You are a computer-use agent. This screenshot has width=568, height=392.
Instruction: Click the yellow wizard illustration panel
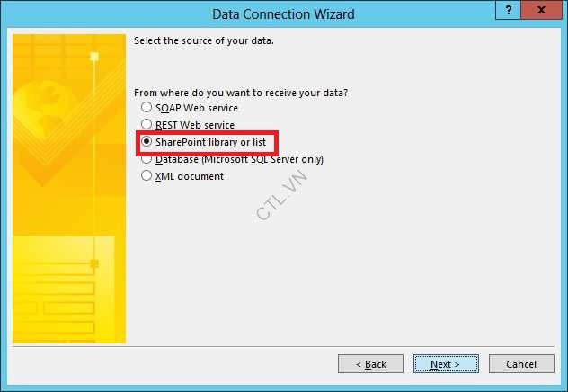click(69, 189)
